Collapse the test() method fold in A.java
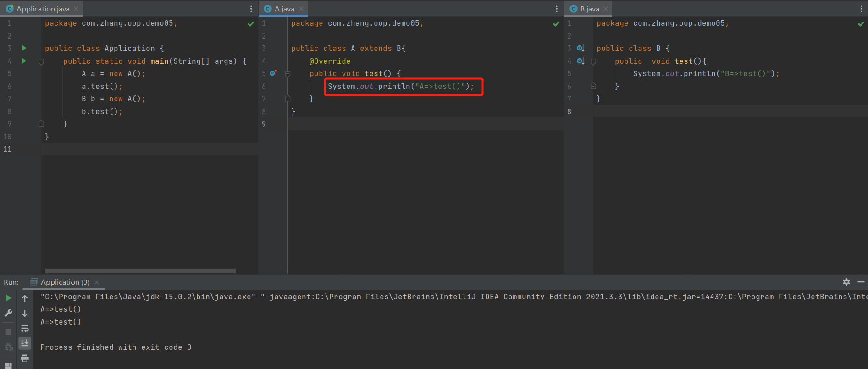The image size is (868, 369). [288, 74]
